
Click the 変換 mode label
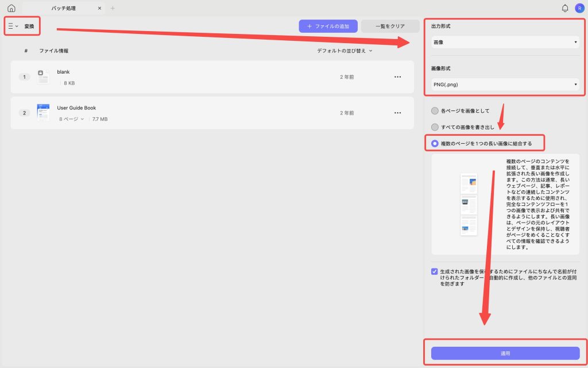pos(29,26)
